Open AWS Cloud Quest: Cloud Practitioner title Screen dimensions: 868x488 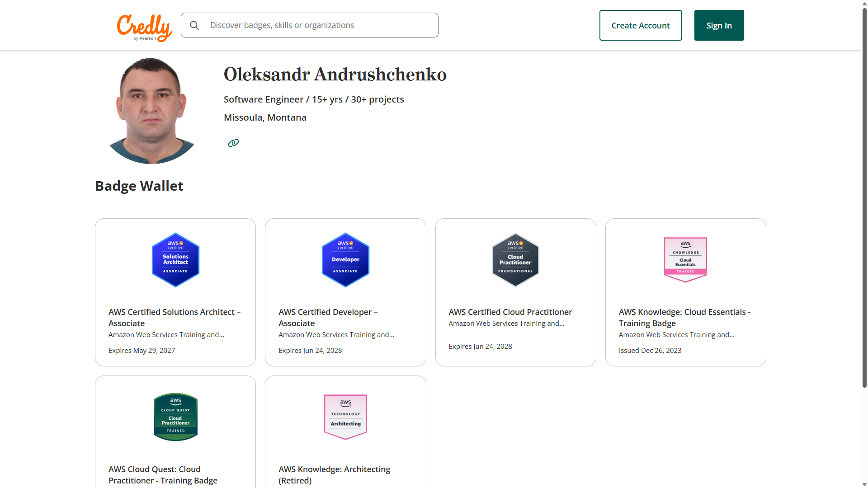coord(163,475)
